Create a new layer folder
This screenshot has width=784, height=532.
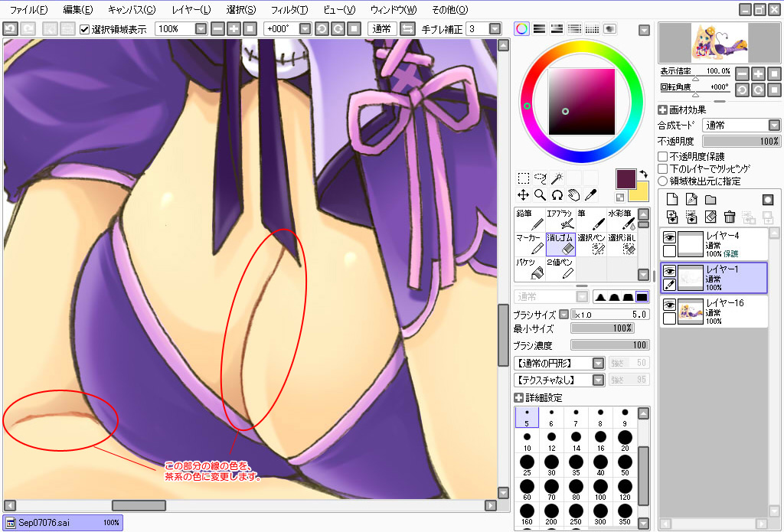click(x=710, y=200)
